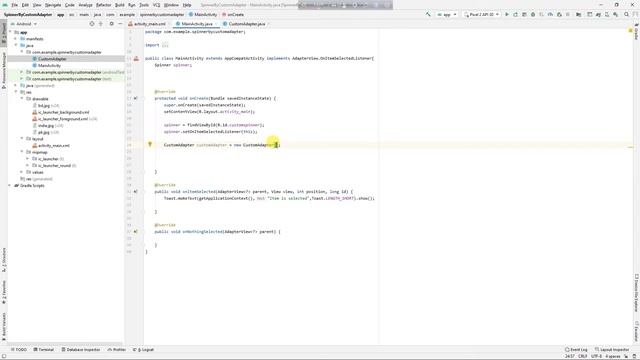Open the TODO tool window
The image size is (640, 360).
(x=19, y=350)
